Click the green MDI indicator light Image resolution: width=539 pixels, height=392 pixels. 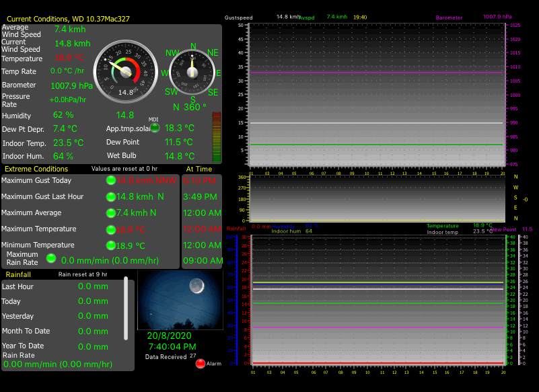[154, 127]
